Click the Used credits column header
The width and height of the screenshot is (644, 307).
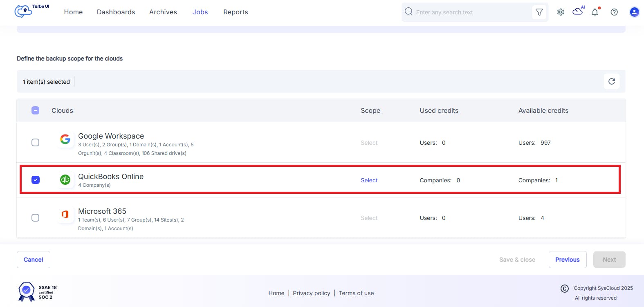(x=439, y=110)
